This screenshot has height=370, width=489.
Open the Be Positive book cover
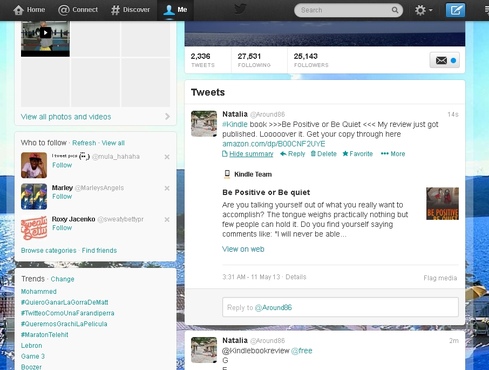442,204
